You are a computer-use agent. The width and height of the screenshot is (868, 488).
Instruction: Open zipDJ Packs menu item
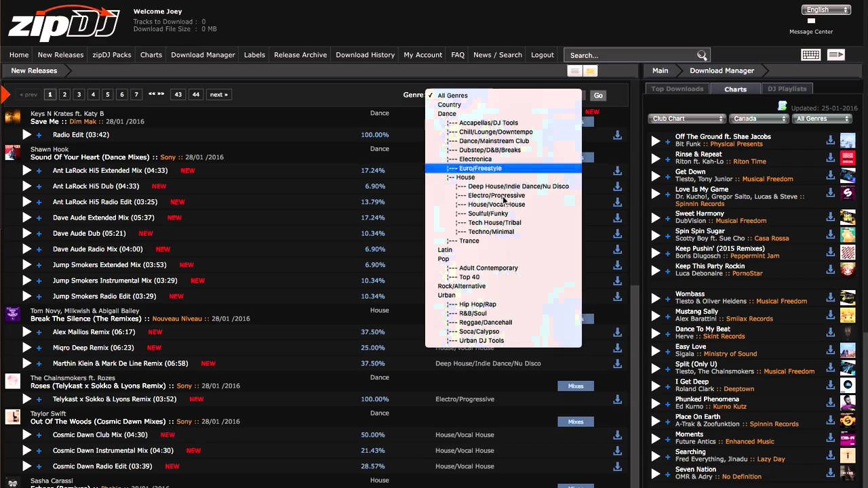pyautogui.click(x=112, y=55)
